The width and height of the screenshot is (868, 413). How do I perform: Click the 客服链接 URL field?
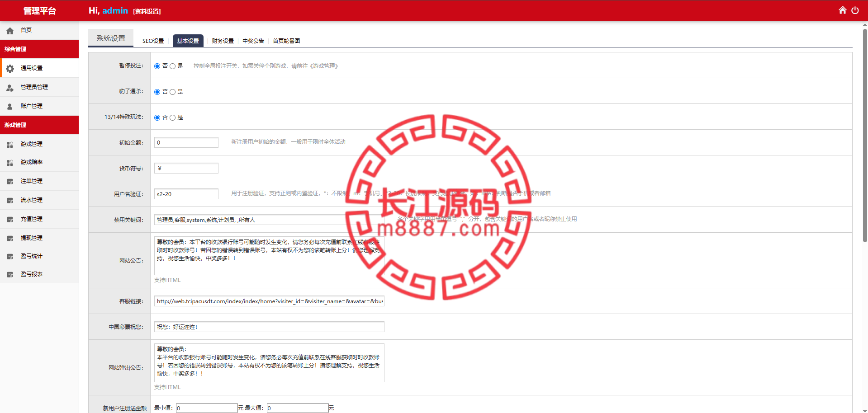click(269, 301)
